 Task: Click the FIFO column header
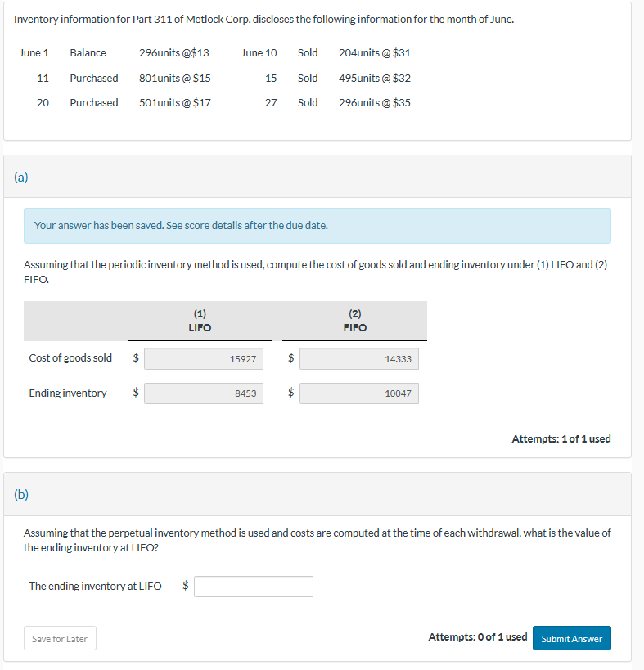pyautogui.click(x=354, y=321)
